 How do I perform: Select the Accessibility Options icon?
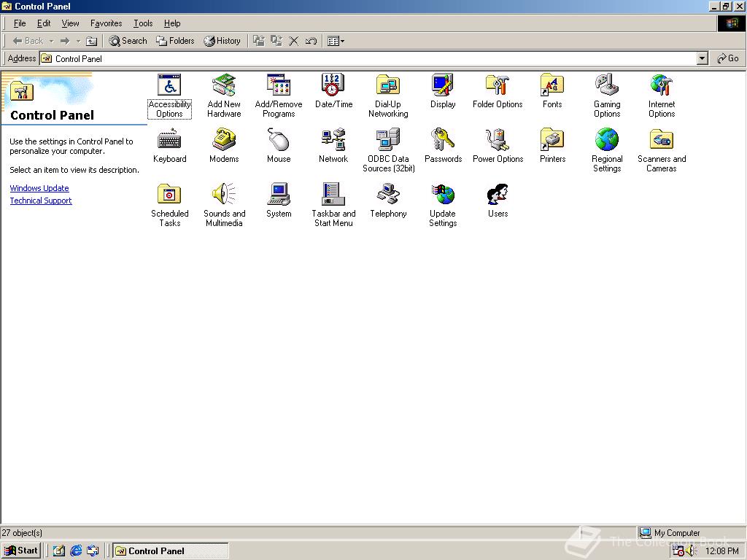[169, 85]
